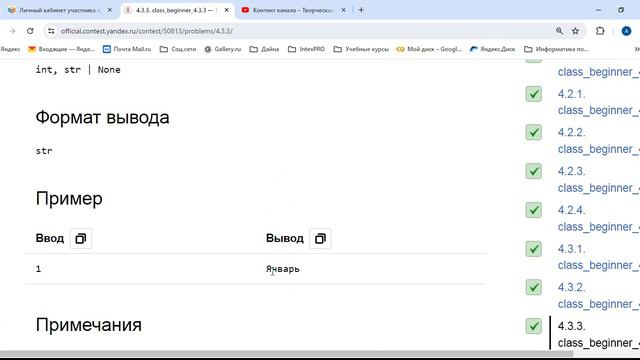The image size is (640, 360).
Task: Open problem 4.2.4 class_beginner link
Action: pos(598,218)
